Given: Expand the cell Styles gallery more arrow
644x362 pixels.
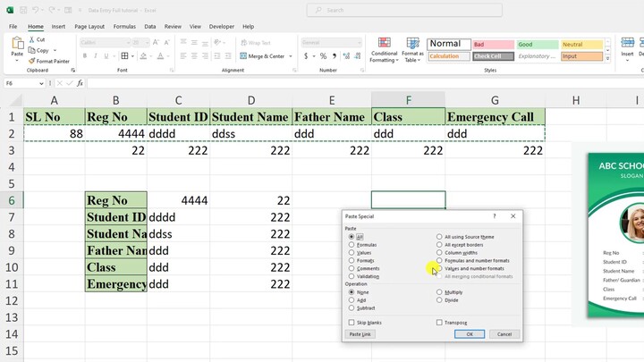Looking at the screenshot, I should tap(608, 59).
